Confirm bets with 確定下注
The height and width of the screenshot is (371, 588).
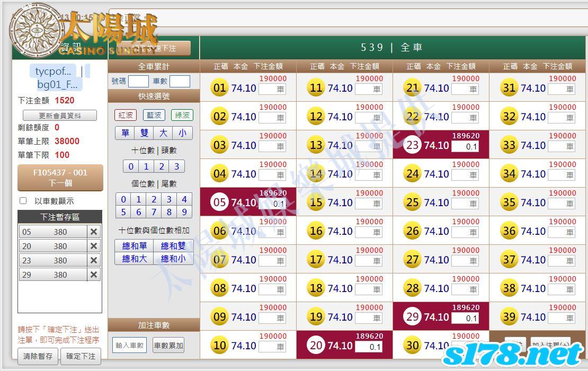click(81, 356)
